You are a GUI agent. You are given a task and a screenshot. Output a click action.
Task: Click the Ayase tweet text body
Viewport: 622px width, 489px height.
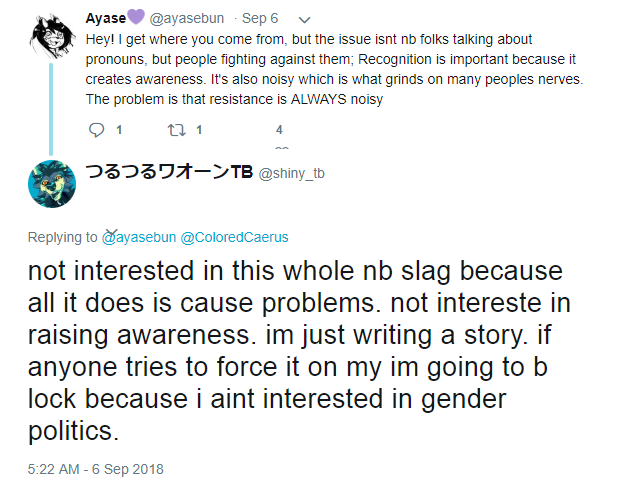point(334,69)
